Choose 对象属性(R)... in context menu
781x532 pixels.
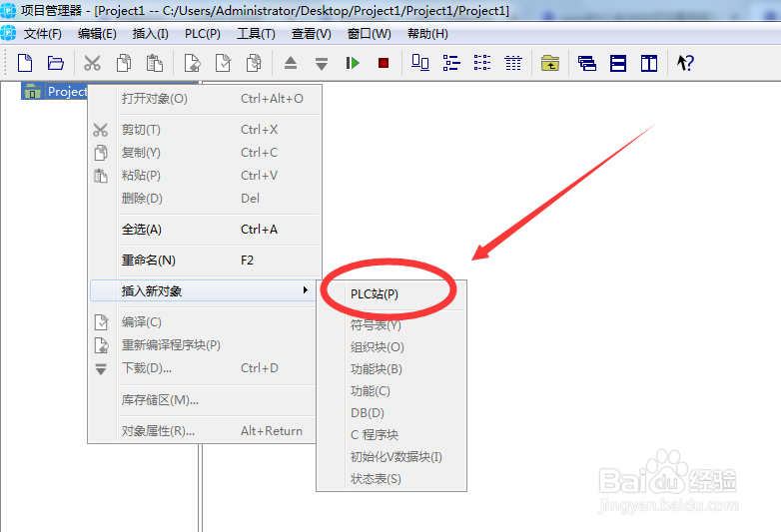(x=203, y=431)
